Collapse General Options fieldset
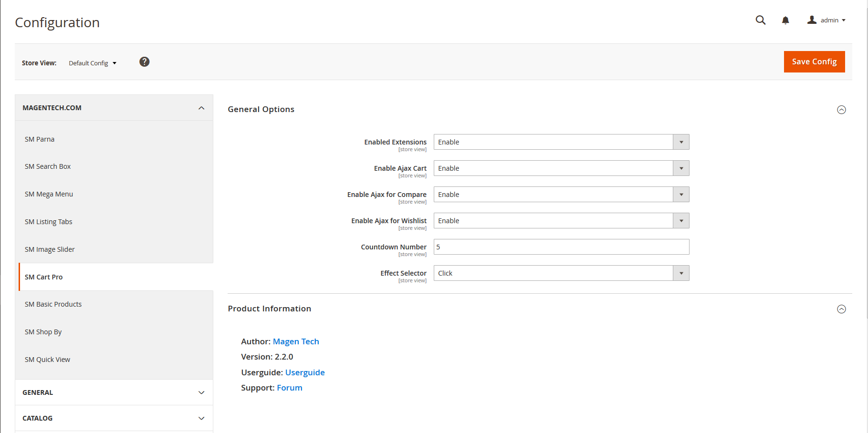 [x=841, y=110]
